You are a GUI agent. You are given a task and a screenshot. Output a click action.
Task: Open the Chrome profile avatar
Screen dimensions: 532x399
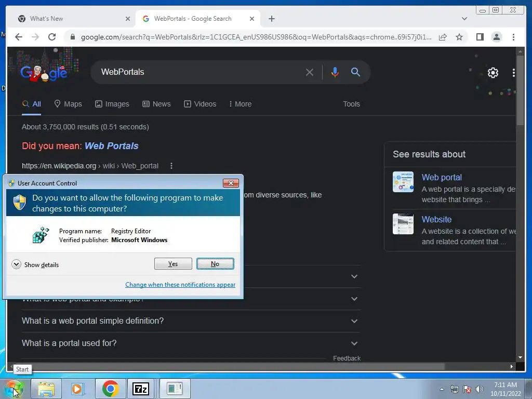pos(496,37)
